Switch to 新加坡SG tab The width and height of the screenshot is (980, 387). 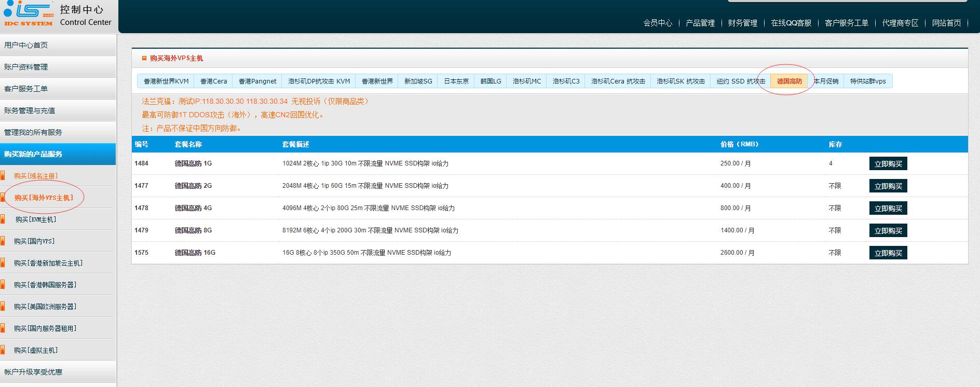(418, 81)
